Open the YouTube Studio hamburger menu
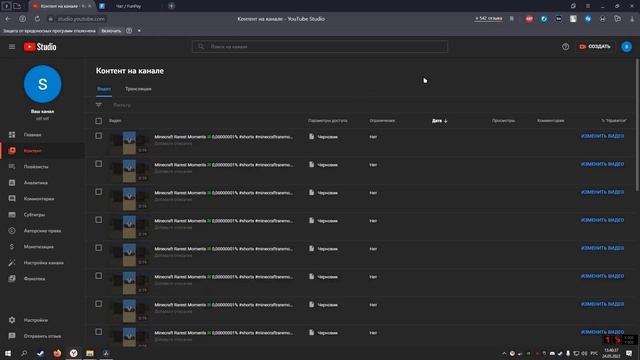Screen dimensions: 640x360 tap(12, 47)
